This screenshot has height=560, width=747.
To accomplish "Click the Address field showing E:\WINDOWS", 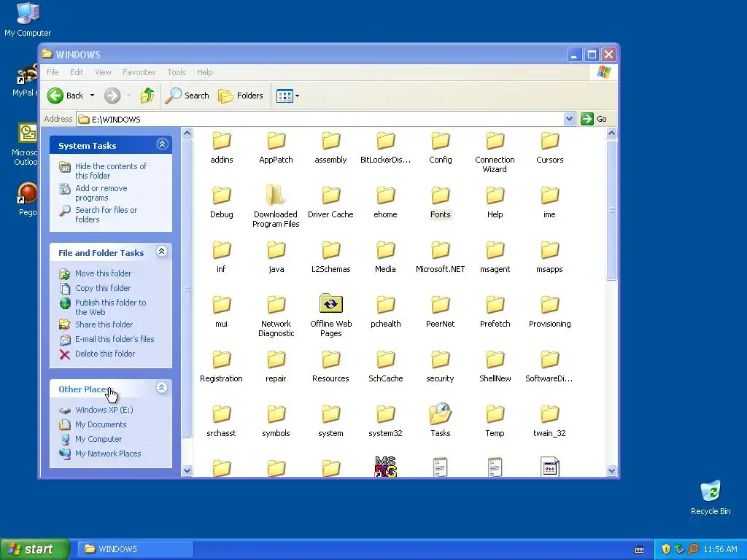I will (320, 119).
